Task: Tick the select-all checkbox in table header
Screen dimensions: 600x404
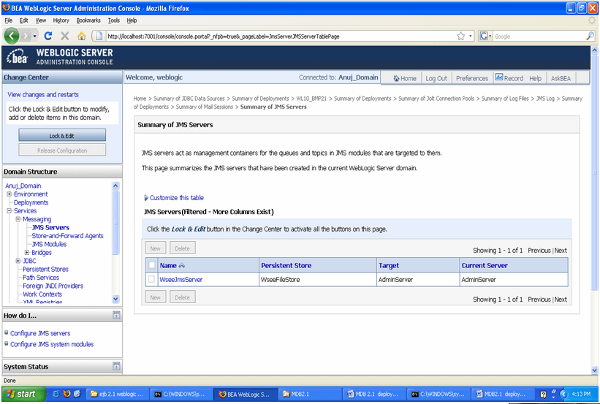Action: pyautogui.click(x=152, y=265)
